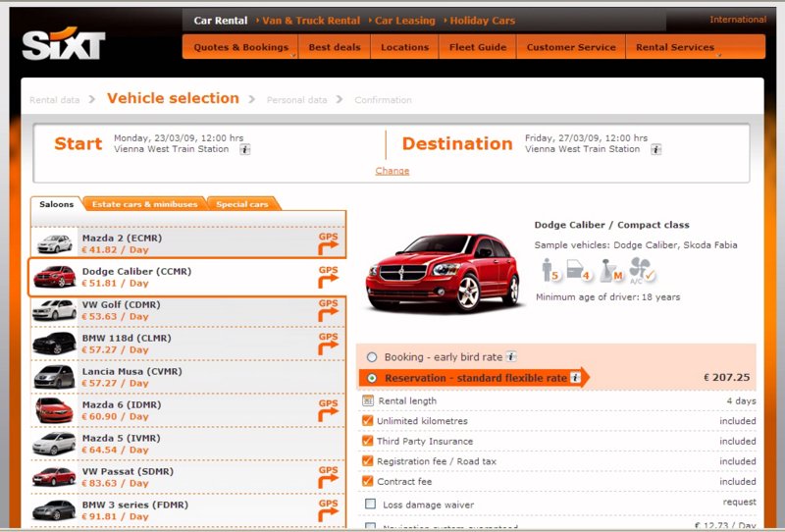Toggle Third Party Insurance checkbox

(367, 441)
